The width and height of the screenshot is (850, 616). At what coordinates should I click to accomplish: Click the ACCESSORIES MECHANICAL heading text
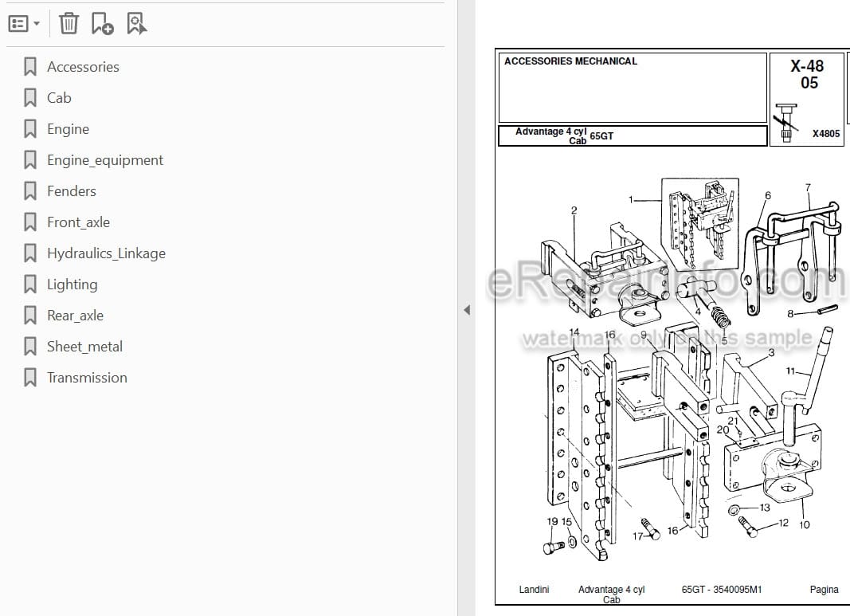[x=571, y=61]
